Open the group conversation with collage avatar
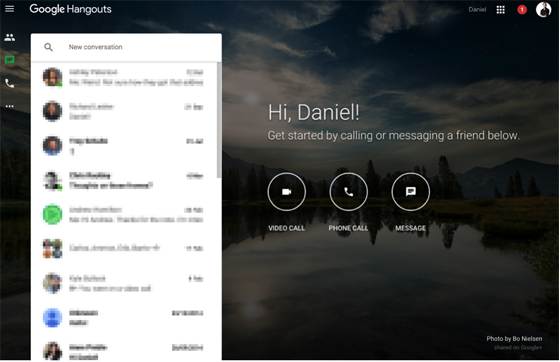The height and width of the screenshot is (362, 560). tap(124, 248)
